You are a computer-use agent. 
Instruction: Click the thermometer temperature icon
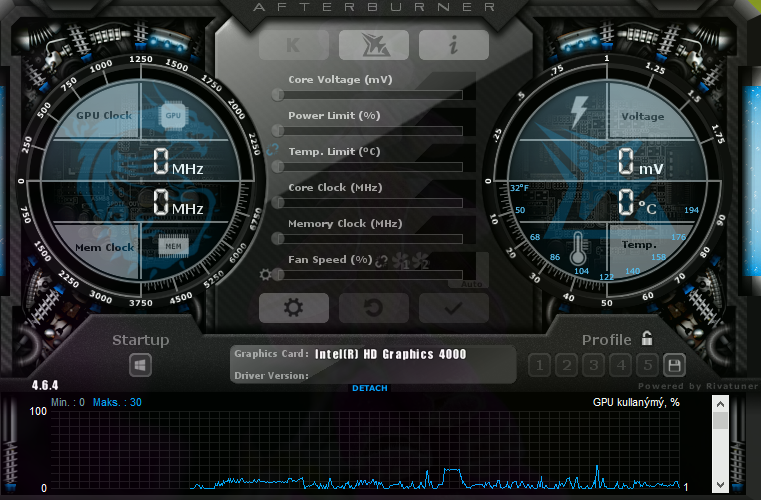pyautogui.click(x=578, y=248)
